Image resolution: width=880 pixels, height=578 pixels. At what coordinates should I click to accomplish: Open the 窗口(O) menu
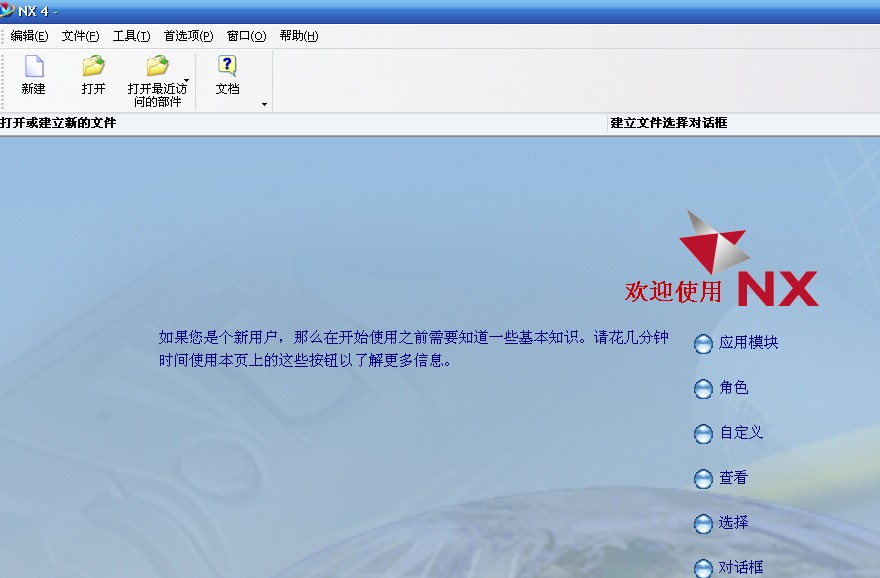pos(246,36)
